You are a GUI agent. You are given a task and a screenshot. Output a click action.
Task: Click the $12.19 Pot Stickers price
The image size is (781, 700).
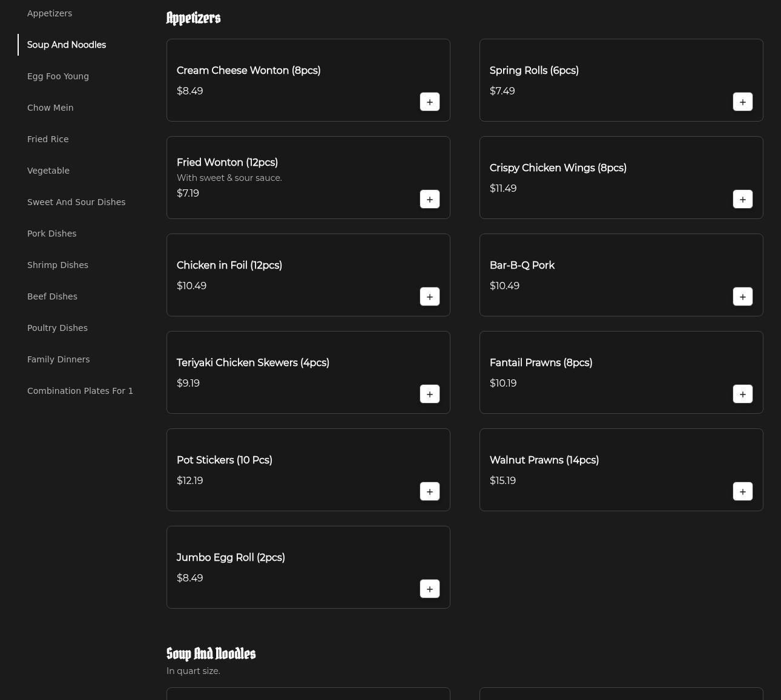[x=189, y=481]
